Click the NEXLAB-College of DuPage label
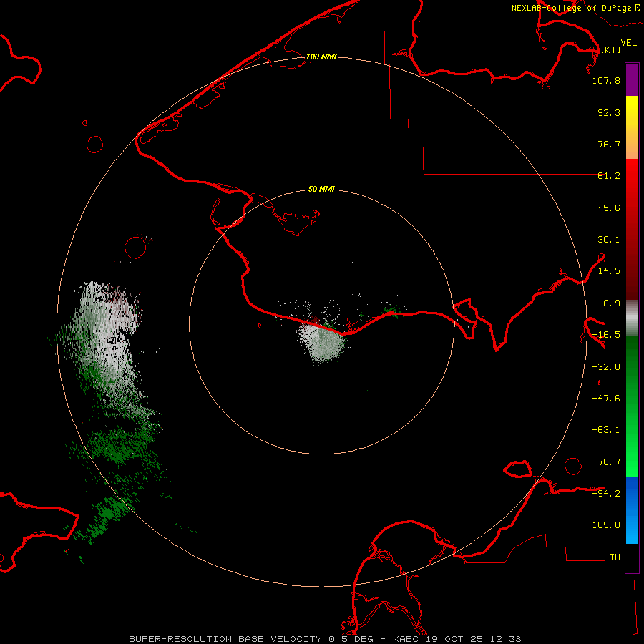This screenshot has width=644, height=644. tap(576, 8)
